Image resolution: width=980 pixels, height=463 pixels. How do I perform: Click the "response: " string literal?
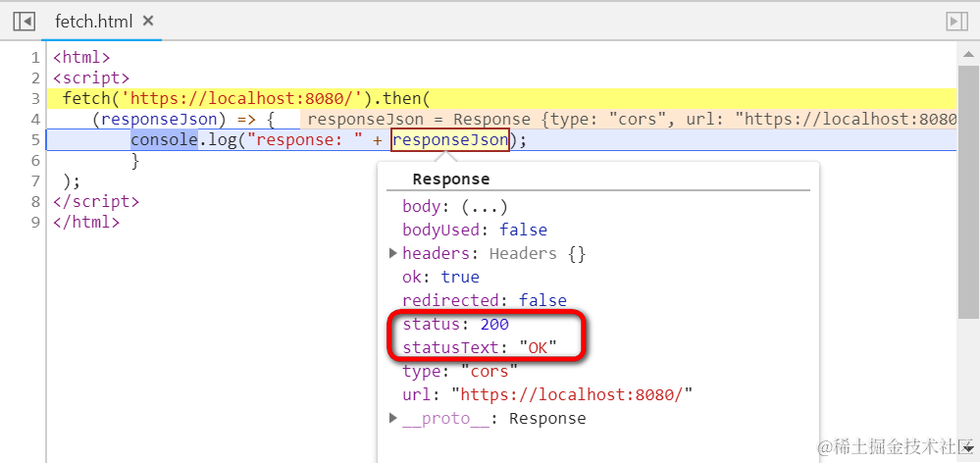pos(306,140)
